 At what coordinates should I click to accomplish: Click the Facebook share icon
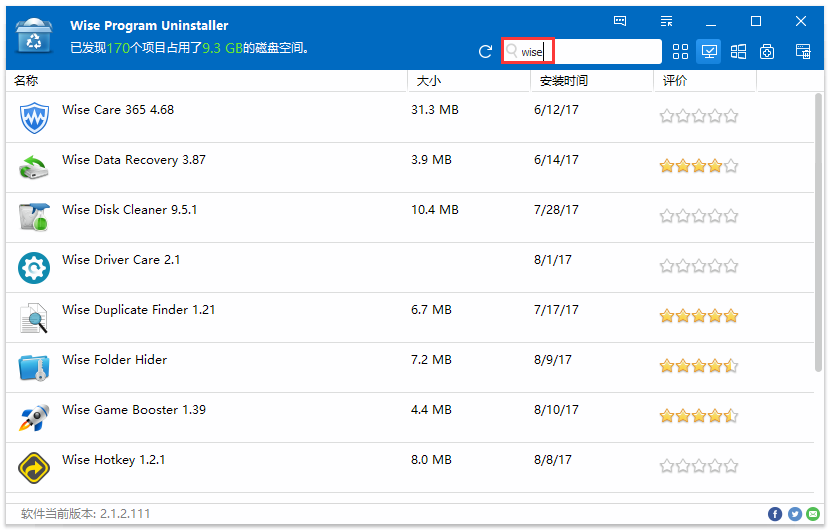(775, 514)
